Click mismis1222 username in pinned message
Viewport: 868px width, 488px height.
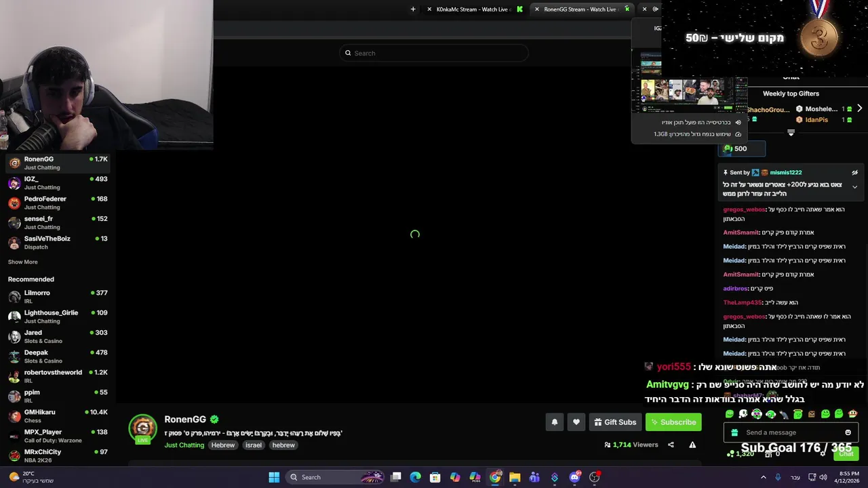(x=785, y=173)
